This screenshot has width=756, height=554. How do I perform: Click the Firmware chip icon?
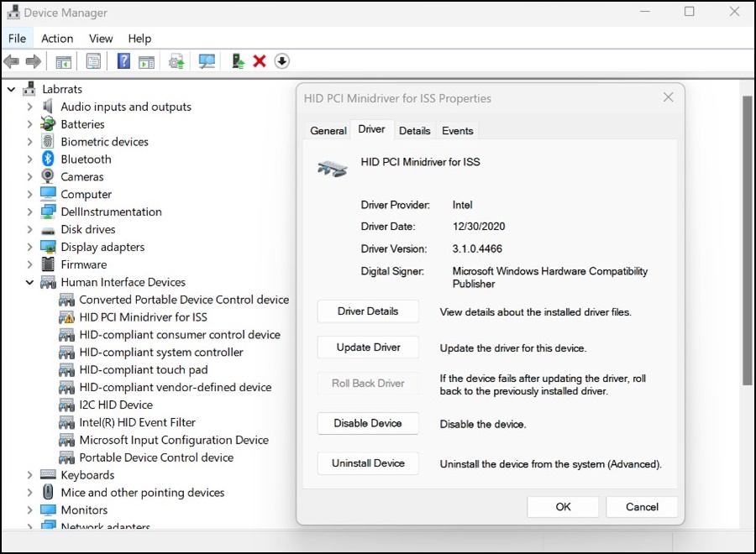pyautogui.click(x=48, y=264)
